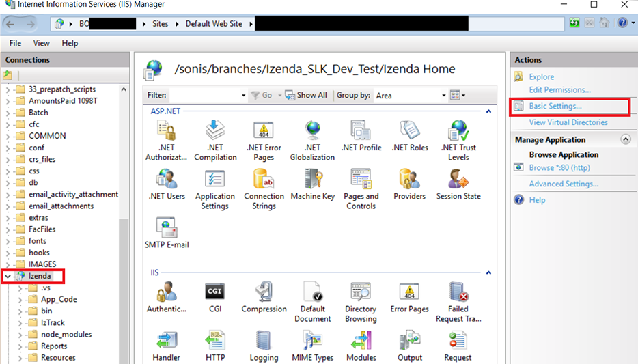Image resolution: width=638 pixels, height=364 pixels.
Task: Select the Izenda application node
Action: pos(40,276)
